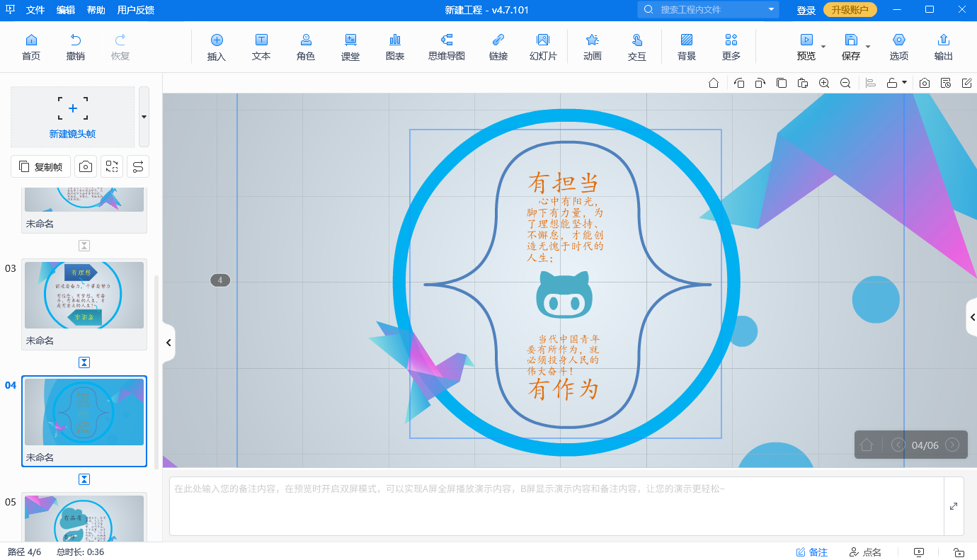Collapse the left frame panel
The image size is (977, 560).
click(x=168, y=343)
